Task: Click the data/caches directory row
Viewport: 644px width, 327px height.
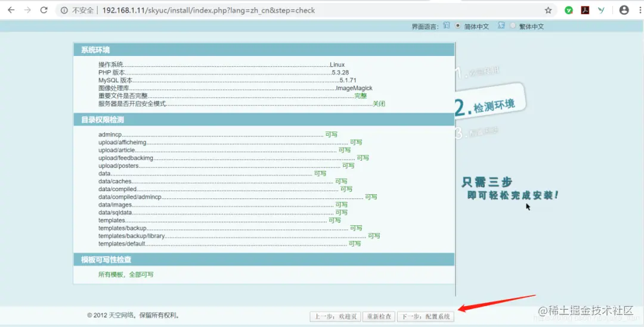Action: tap(223, 181)
